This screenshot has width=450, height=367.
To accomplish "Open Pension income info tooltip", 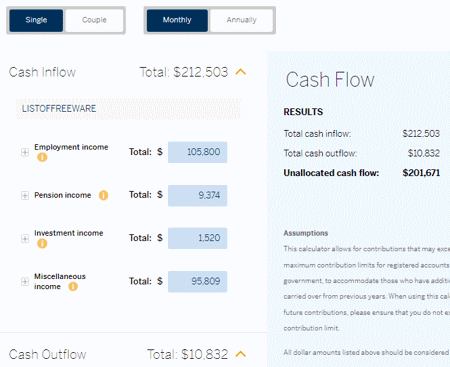I will [x=103, y=195].
